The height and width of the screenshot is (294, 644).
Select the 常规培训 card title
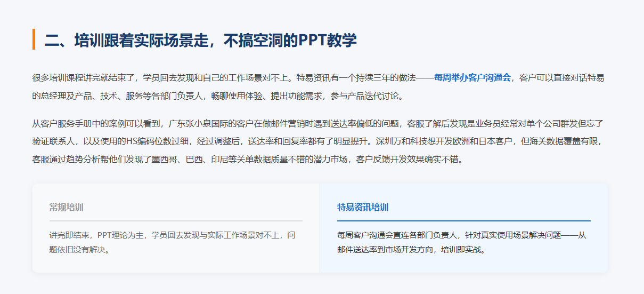pyautogui.click(x=66, y=207)
